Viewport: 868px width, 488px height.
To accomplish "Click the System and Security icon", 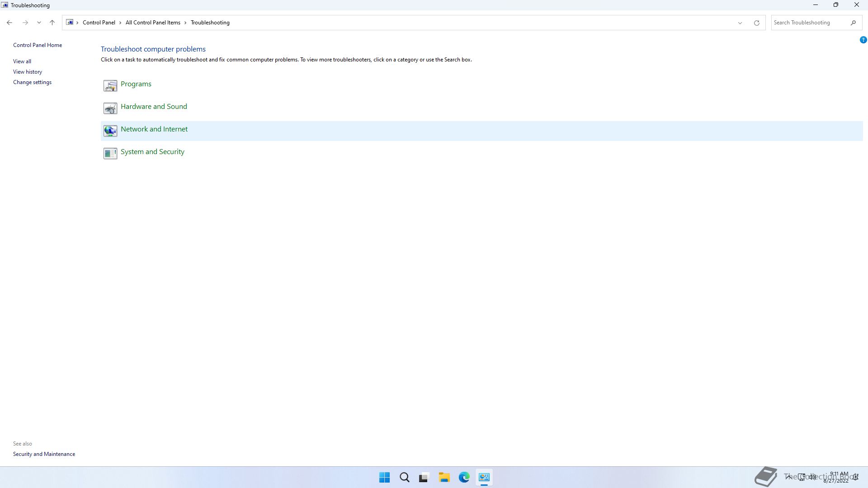I will [x=110, y=153].
